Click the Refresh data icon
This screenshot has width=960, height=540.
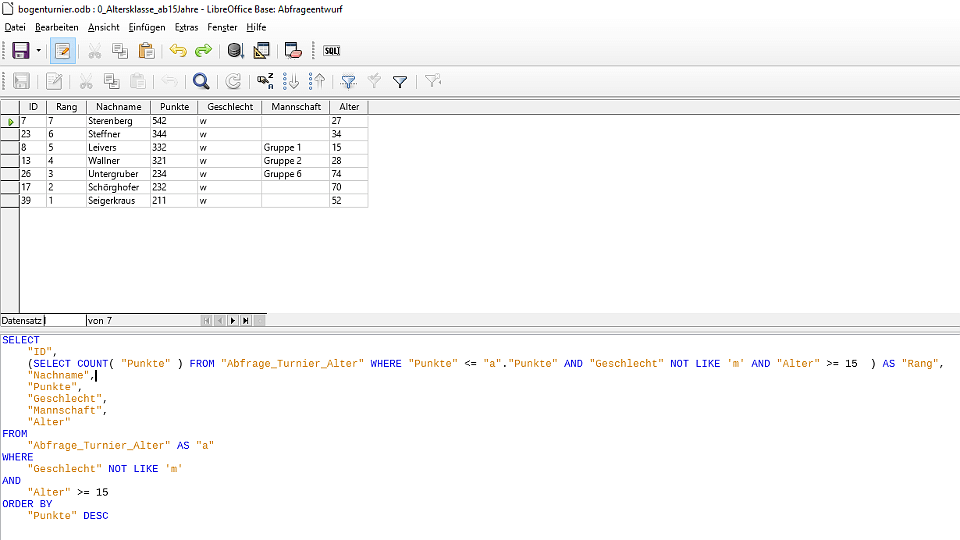pos(233,82)
